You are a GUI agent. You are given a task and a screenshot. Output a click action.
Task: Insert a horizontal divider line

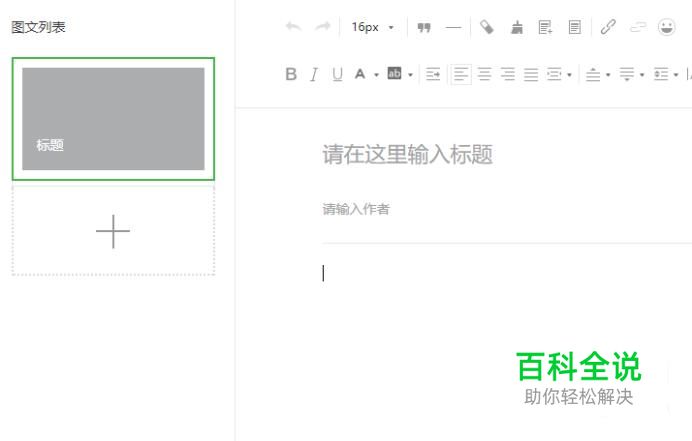[x=453, y=27]
